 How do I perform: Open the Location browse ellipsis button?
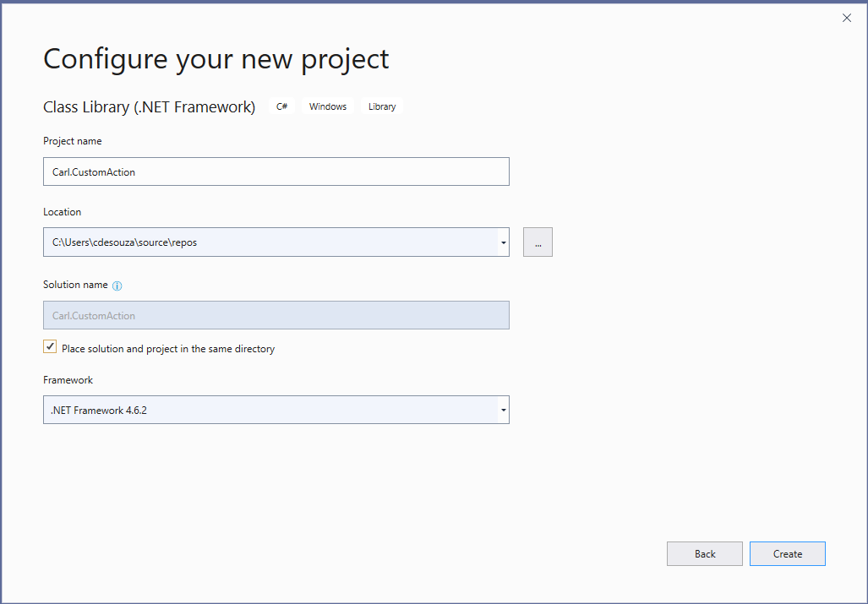(538, 242)
